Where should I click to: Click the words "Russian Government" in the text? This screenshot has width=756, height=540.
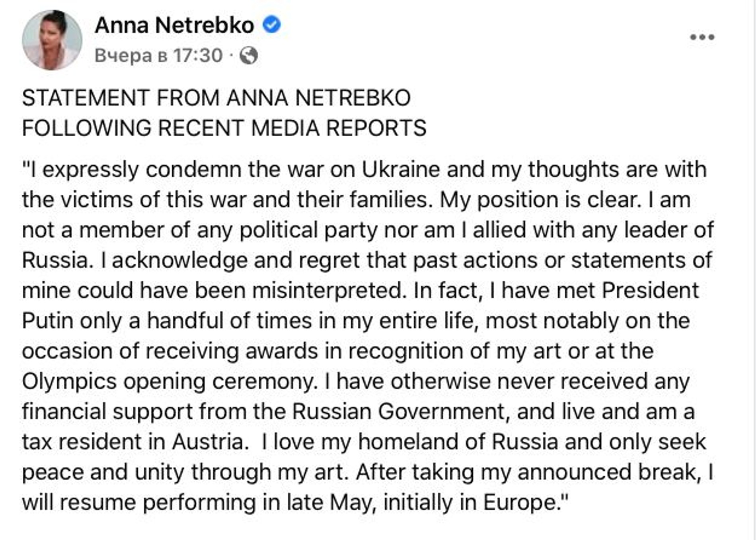399,412
